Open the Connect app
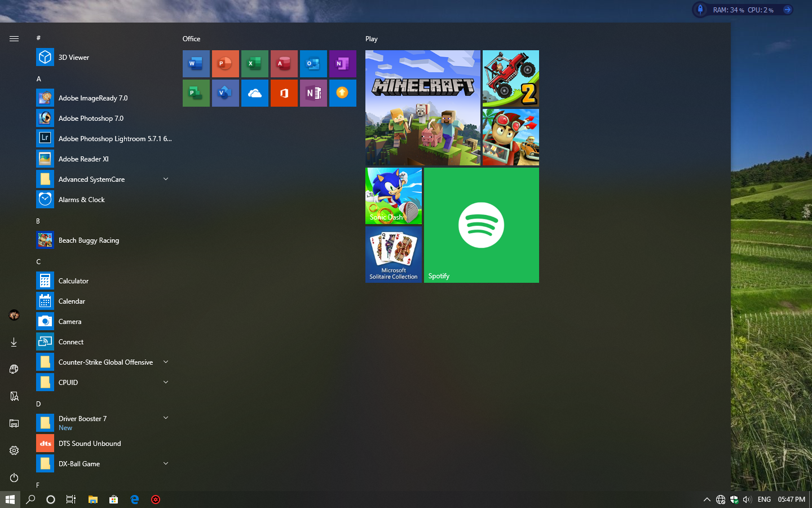This screenshot has height=508, width=812. coord(104,341)
